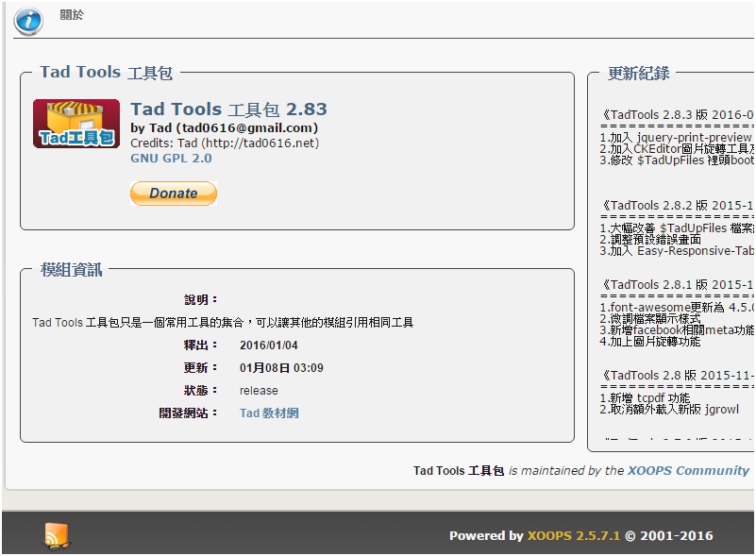The width and height of the screenshot is (756, 556).
Task: Click the Tad Tools 工具包 fieldset legend
Action: click(x=106, y=73)
